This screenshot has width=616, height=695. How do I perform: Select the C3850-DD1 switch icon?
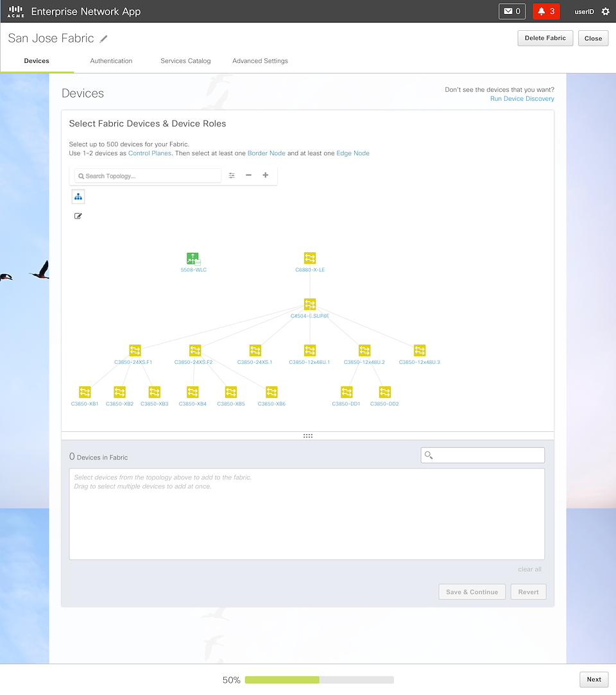[346, 392]
